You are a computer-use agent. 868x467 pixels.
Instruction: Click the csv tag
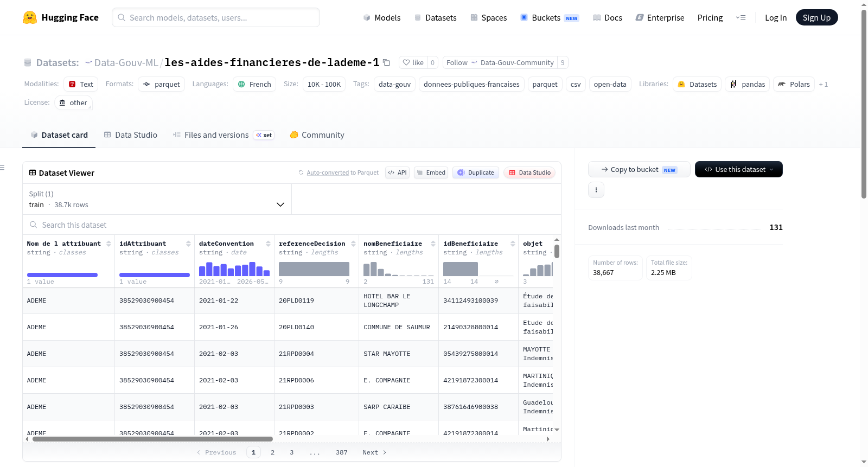coord(576,84)
